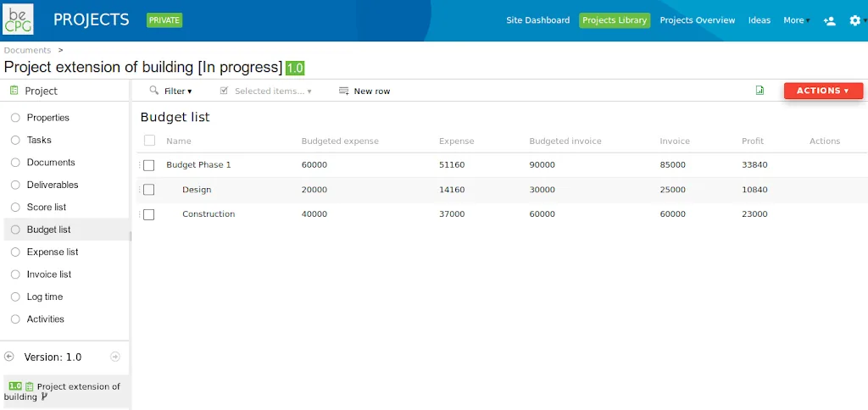
Task: Click profit value 33840
Action: coord(754,165)
